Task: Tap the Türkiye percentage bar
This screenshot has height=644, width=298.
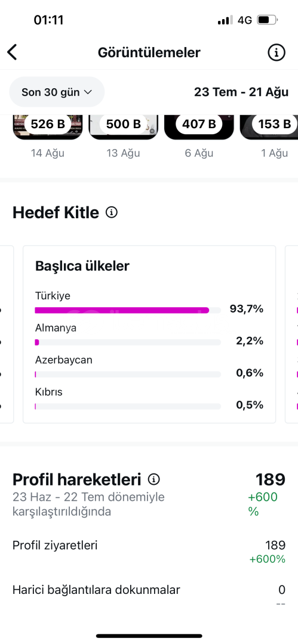Action: point(128,310)
